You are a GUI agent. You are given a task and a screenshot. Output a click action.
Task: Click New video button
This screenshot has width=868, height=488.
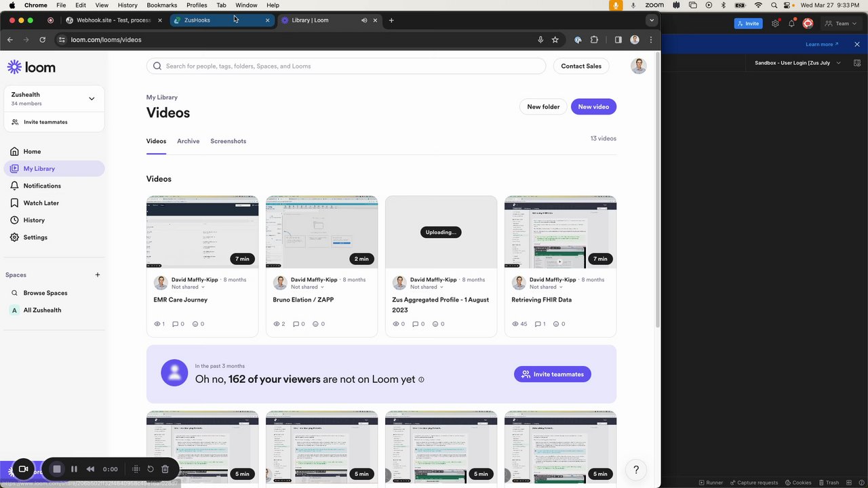(x=593, y=106)
